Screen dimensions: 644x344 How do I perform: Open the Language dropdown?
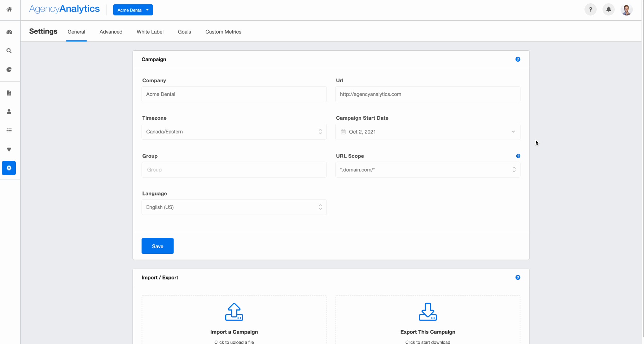point(234,207)
